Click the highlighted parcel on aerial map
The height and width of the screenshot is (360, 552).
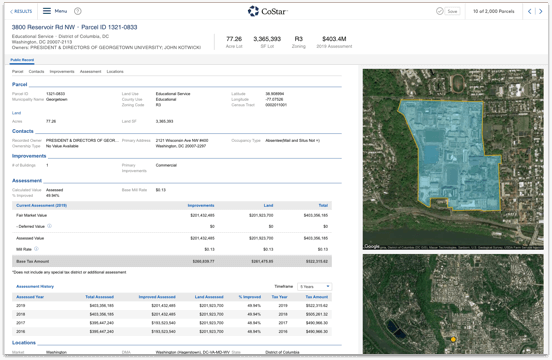pyautogui.click(x=454, y=155)
